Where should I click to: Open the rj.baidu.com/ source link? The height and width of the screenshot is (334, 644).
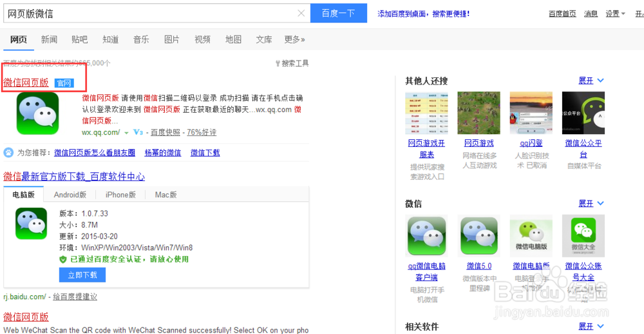click(x=24, y=297)
